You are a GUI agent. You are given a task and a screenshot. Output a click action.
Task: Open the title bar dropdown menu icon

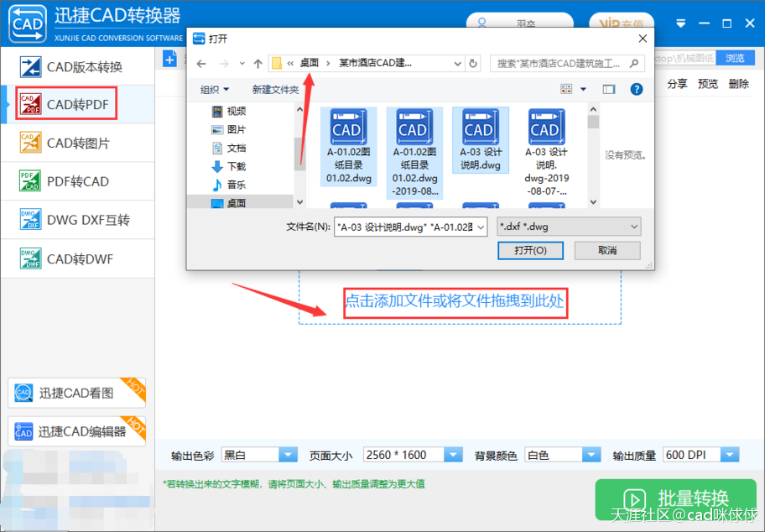point(680,23)
